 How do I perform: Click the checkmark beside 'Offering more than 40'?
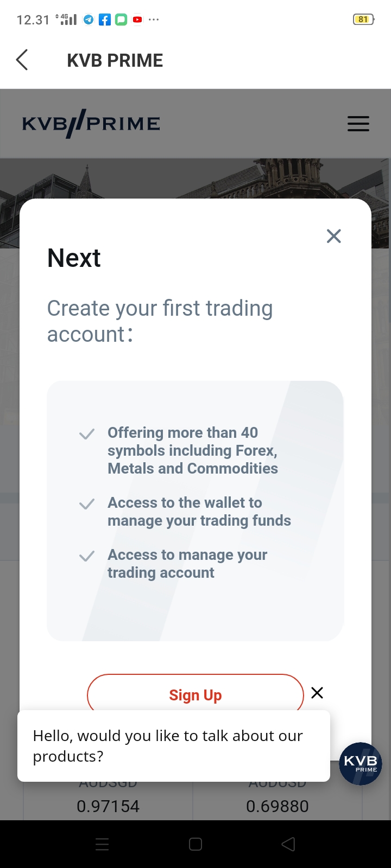pyautogui.click(x=87, y=434)
